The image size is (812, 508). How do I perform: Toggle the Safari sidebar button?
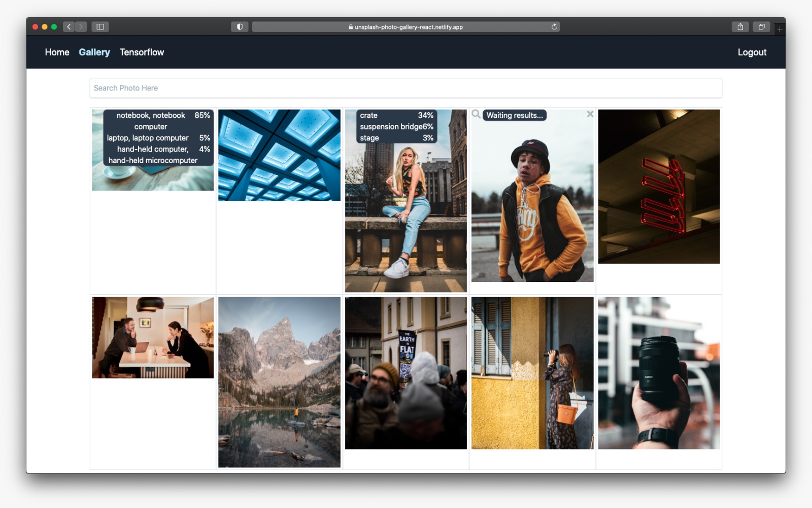click(100, 27)
